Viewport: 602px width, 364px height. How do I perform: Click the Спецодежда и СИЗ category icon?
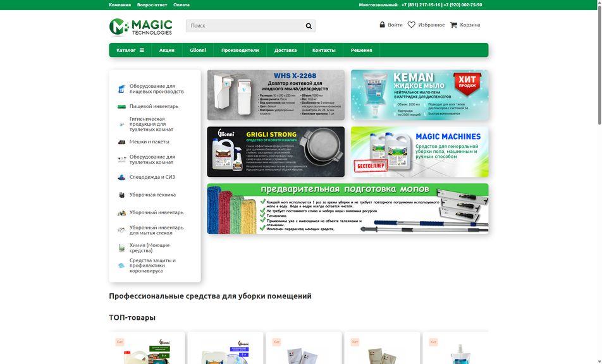tap(121, 177)
